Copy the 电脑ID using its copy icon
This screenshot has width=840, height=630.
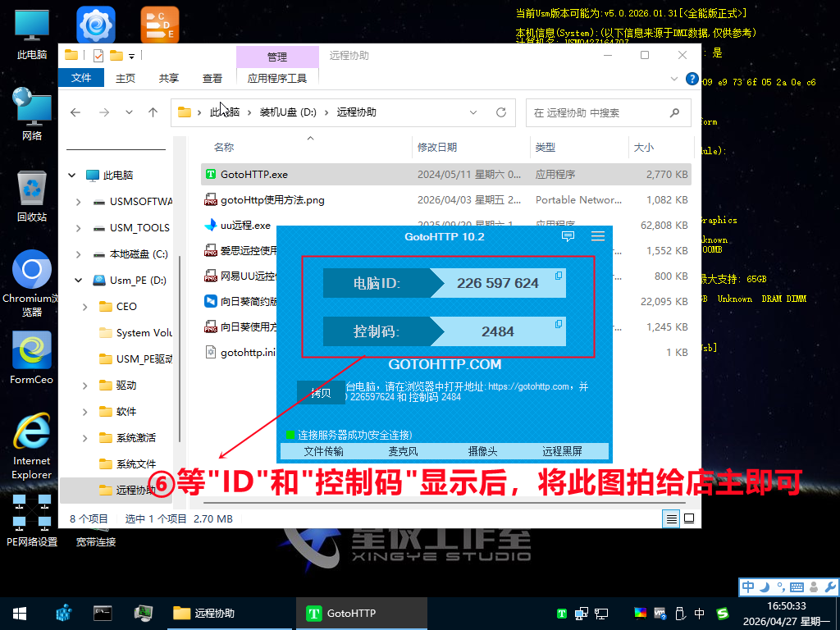click(x=559, y=276)
